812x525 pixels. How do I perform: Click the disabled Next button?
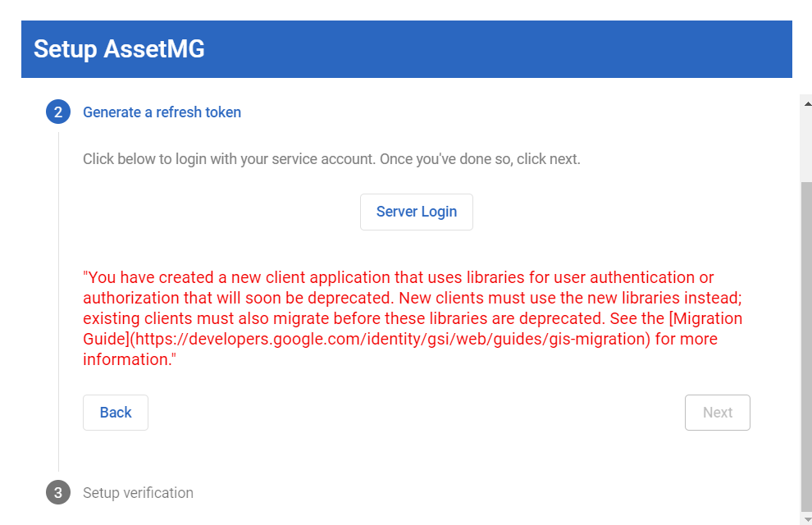pyautogui.click(x=717, y=413)
